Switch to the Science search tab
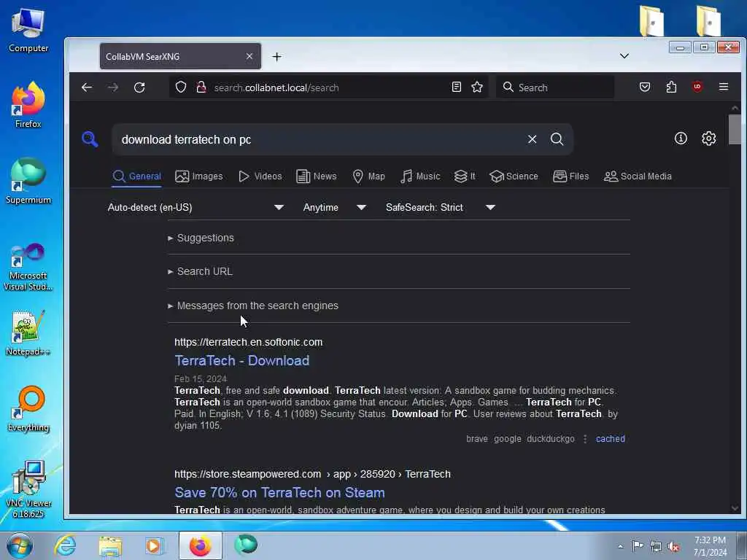 click(514, 176)
